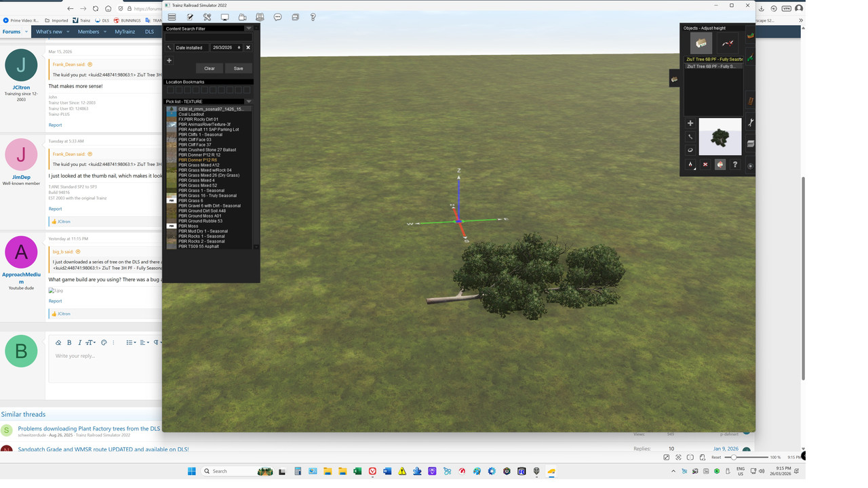
Task: Click the camera toolbar icon
Action: [x=242, y=17]
